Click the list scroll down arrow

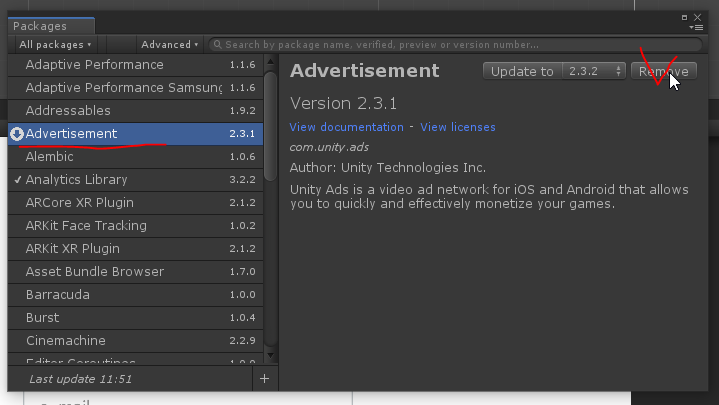[x=271, y=355]
